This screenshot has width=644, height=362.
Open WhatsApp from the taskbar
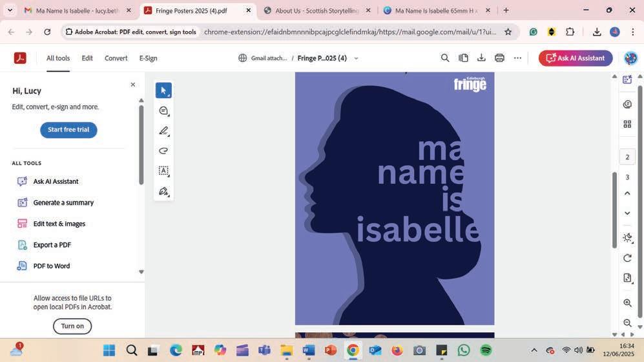point(464,350)
